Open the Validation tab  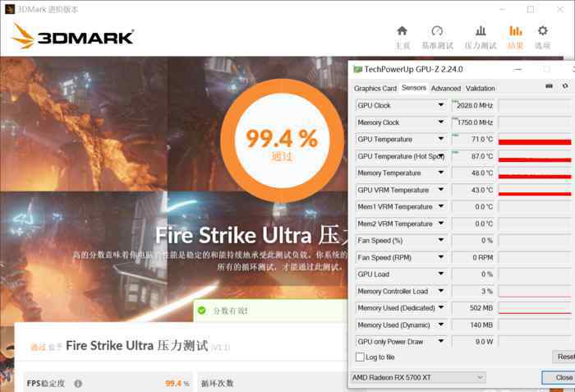point(481,89)
